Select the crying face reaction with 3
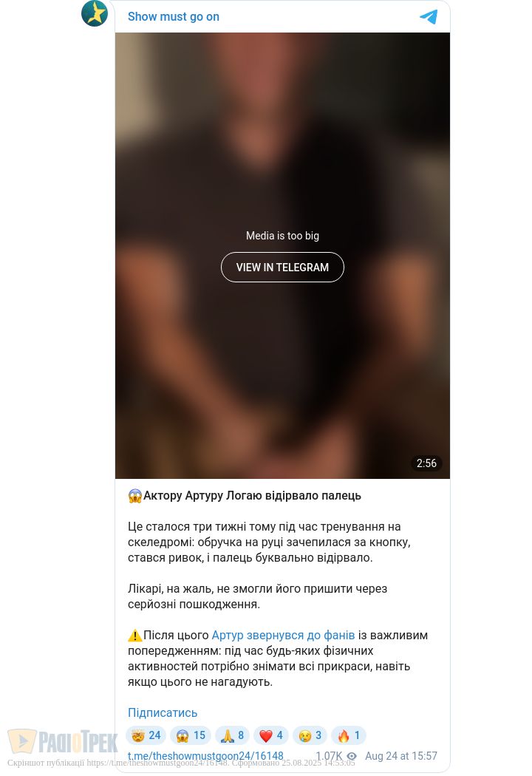 (310, 735)
